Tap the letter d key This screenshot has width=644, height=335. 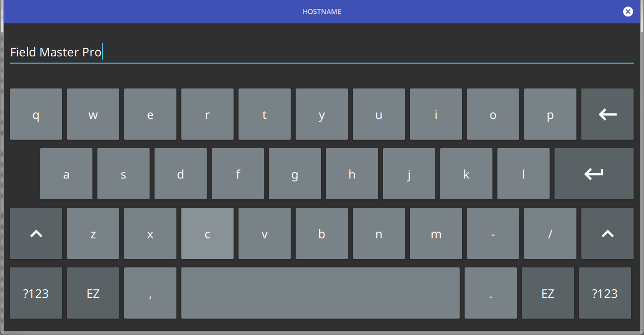click(180, 174)
